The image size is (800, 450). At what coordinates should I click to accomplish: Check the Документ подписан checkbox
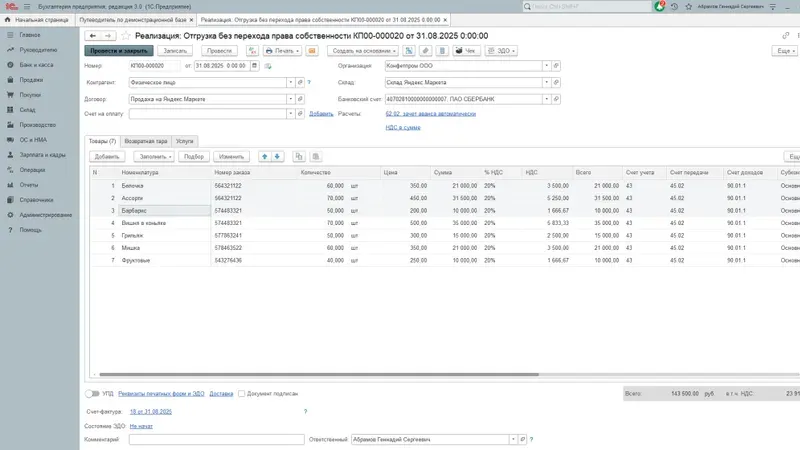[x=242, y=394]
